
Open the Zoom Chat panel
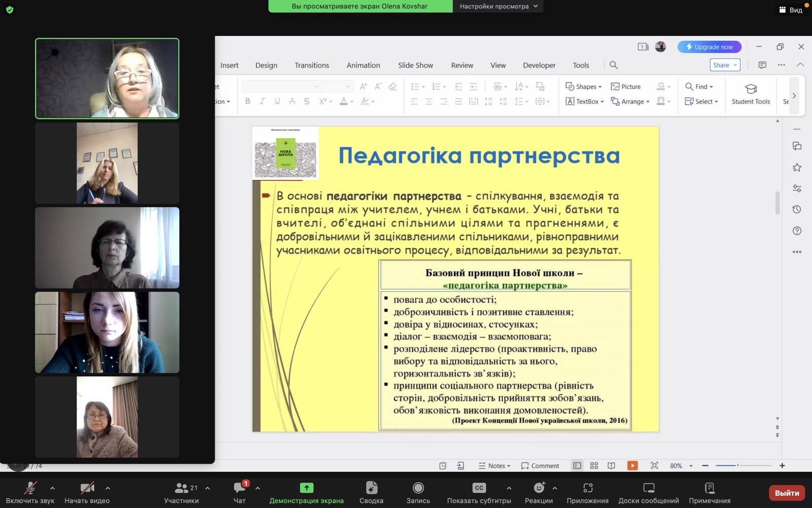(240, 488)
